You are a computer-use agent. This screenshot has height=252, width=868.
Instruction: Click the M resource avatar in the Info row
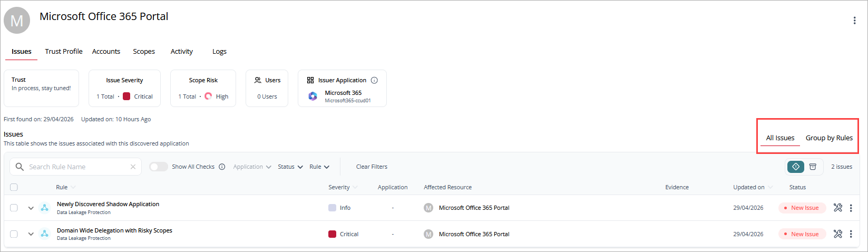tap(428, 208)
